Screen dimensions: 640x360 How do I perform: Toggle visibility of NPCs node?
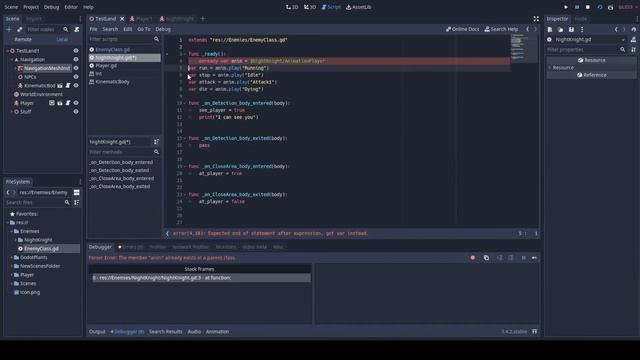click(x=76, y=77)
